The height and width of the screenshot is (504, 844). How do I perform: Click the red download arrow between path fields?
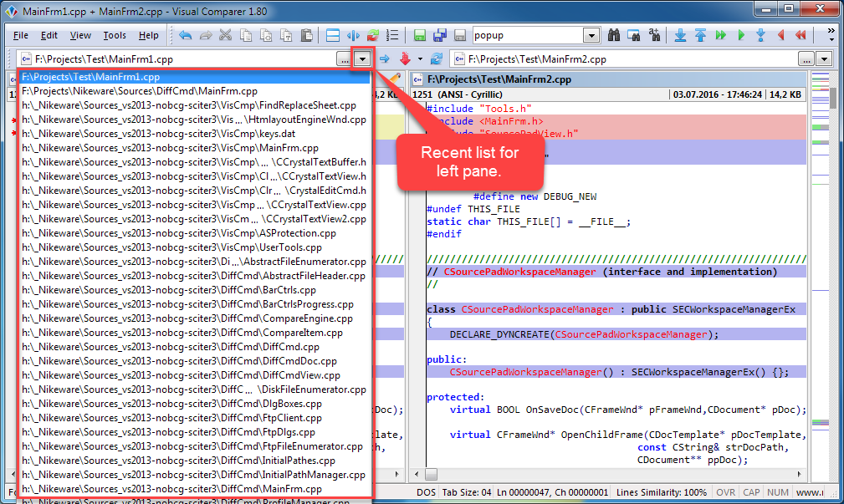pos(406,59)
